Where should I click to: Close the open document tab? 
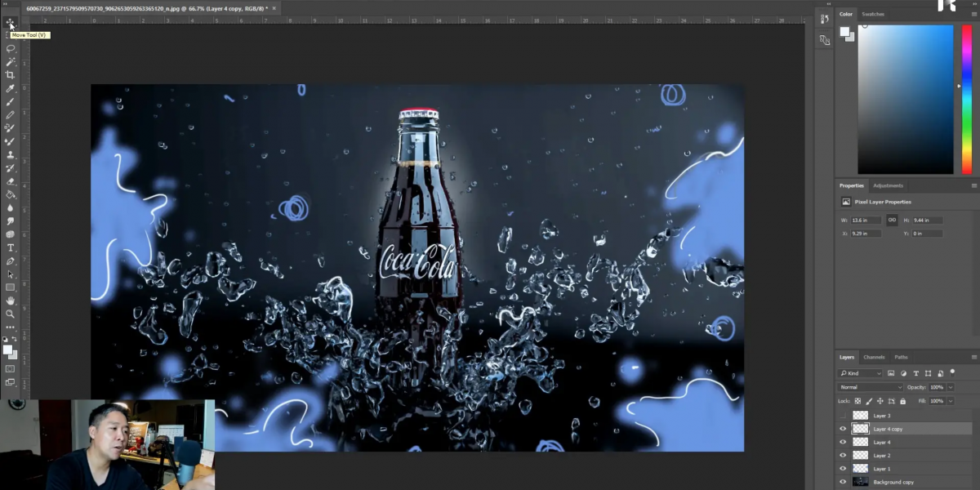coord(274,8)
